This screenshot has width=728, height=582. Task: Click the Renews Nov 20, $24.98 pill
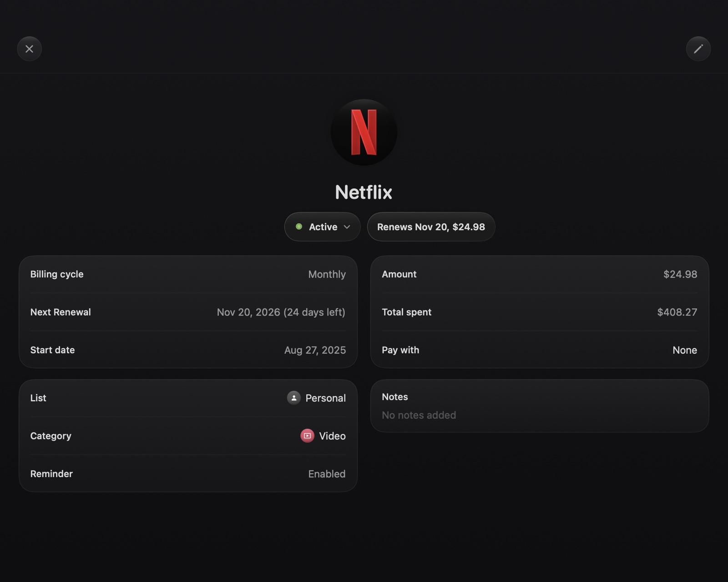click(x=431, y=227)
